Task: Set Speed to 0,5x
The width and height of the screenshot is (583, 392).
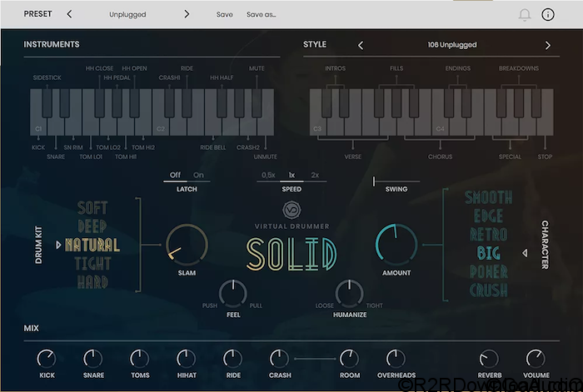Action: point(268,175)
